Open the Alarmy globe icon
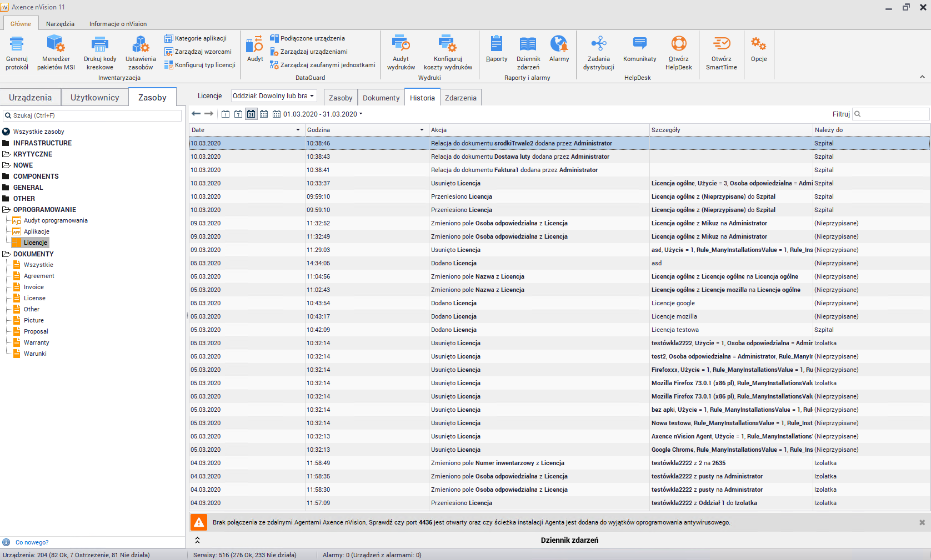The width and height of the screenshot is (931, 560). 559,44
